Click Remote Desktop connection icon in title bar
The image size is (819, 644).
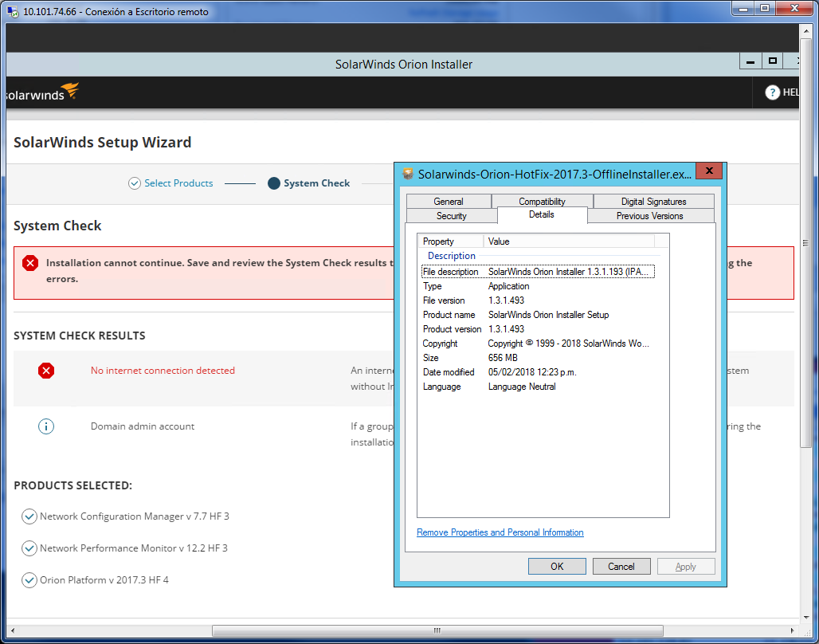click(13, 11)
